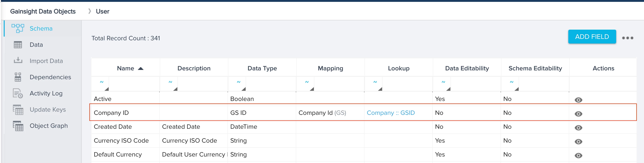Sort by the Description column header
Screen dimensions: 644x163
(194, 68)
